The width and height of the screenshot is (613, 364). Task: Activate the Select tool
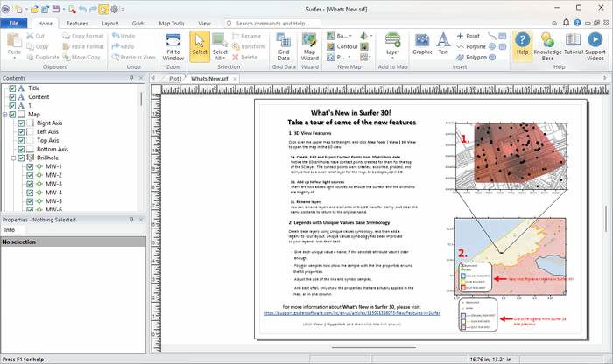pyautogui.click(x=200, y=45)
